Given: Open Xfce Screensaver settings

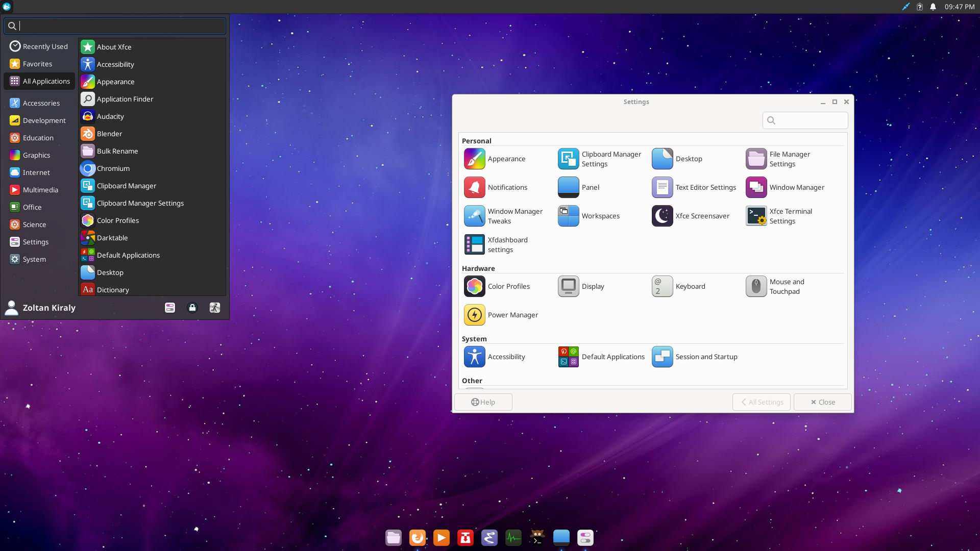Looking at the screenshot, I should pos(691,216).
